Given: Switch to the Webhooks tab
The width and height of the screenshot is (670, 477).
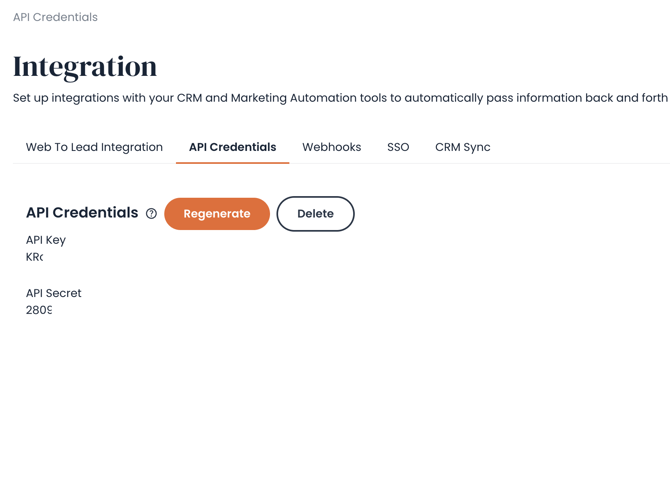Looking at the screenshot, I should (x=332, y=147).
